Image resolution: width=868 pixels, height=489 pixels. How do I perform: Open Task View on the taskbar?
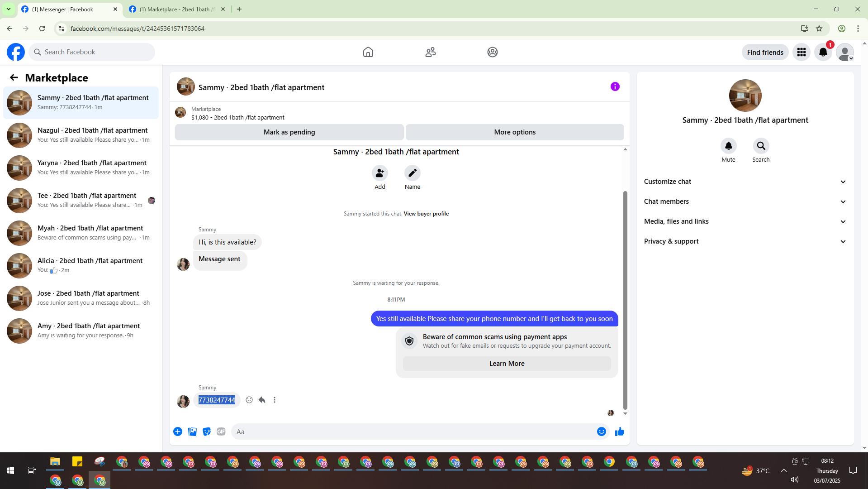point(32,470)
